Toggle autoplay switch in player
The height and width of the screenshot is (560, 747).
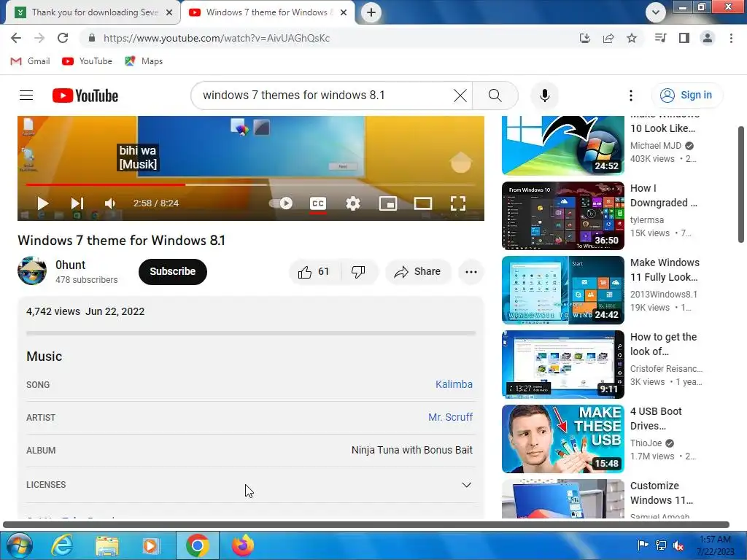pyautogui.click(x=281, y=203)
